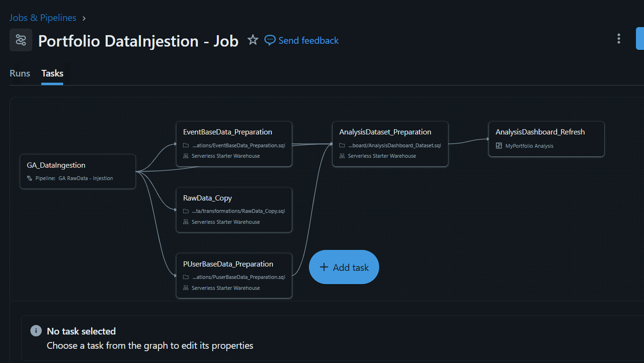Open the Jobs & Pipelines breadcrumb link
The width and height of the screenshot is (644, 363).
pos(43,18)
